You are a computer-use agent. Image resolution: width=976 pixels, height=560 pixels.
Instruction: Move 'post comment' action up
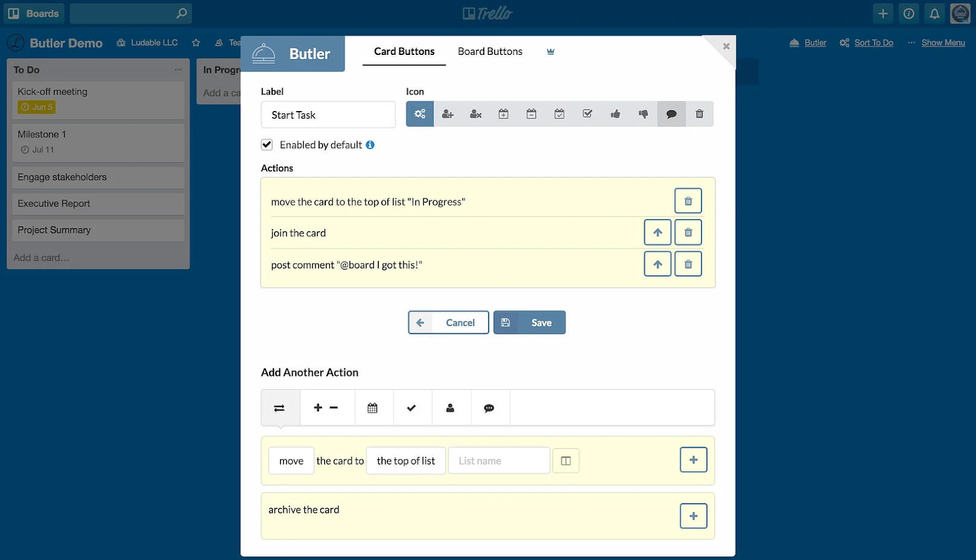(658, 264)
